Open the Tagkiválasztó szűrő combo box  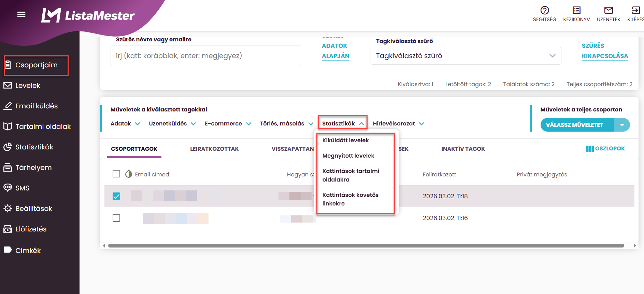click(466, 56)
